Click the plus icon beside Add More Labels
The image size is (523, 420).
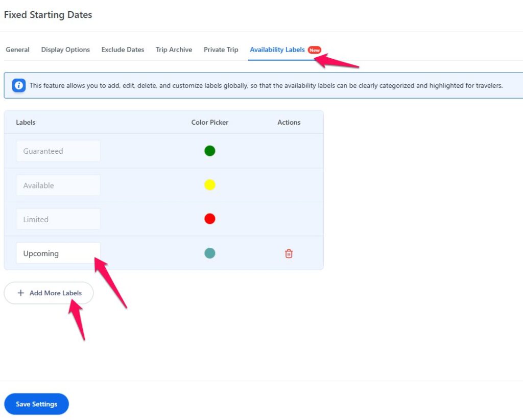[21, 293]
